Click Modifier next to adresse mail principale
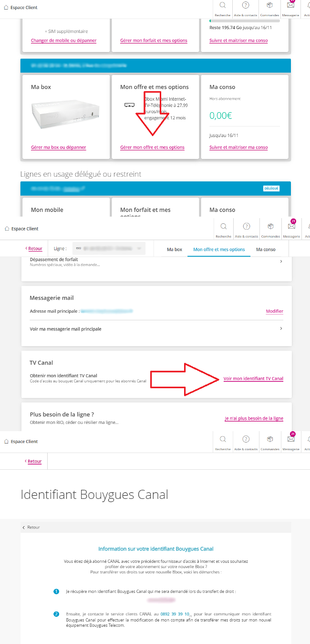This screenshot has width=310, height=644. (275, 311)
